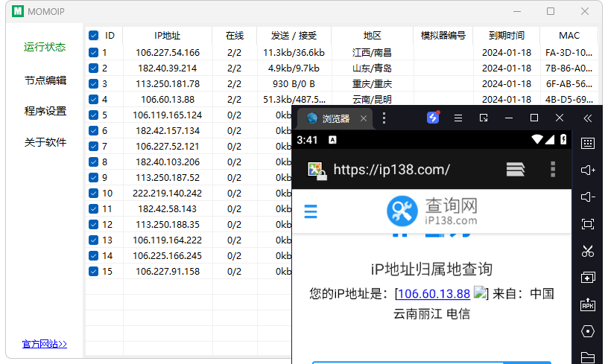Open the ip138 page hamburger menu
Image resolution: width=608 pixels, height=364 pixels.
coord(311,211)
